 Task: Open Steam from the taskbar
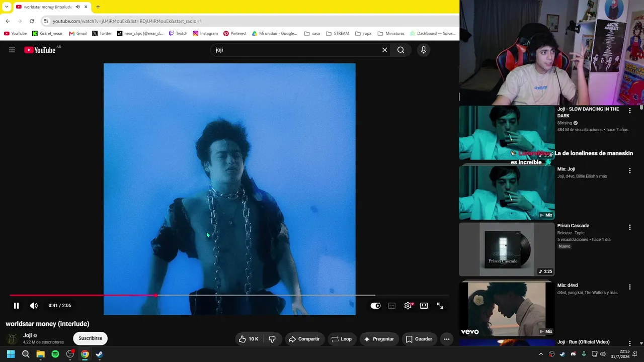point(100,354)
